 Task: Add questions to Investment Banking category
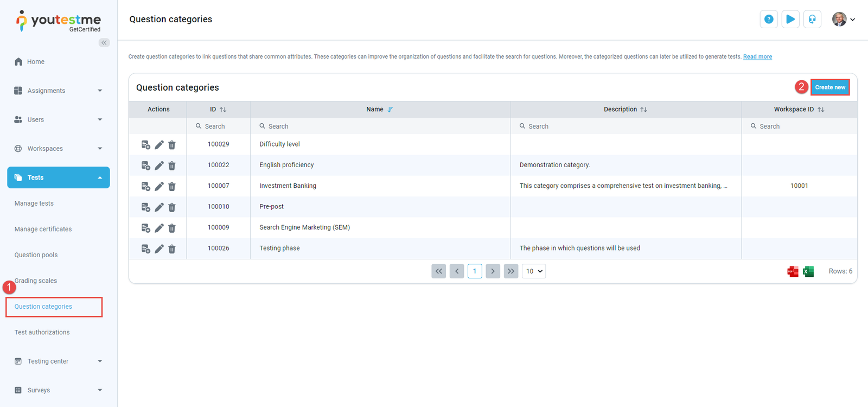click(145, 186)
